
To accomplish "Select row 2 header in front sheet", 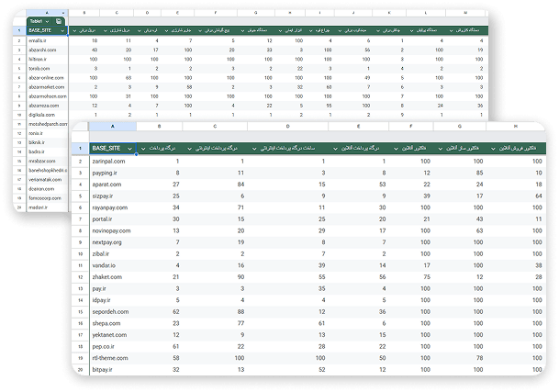I will [80, 162].
